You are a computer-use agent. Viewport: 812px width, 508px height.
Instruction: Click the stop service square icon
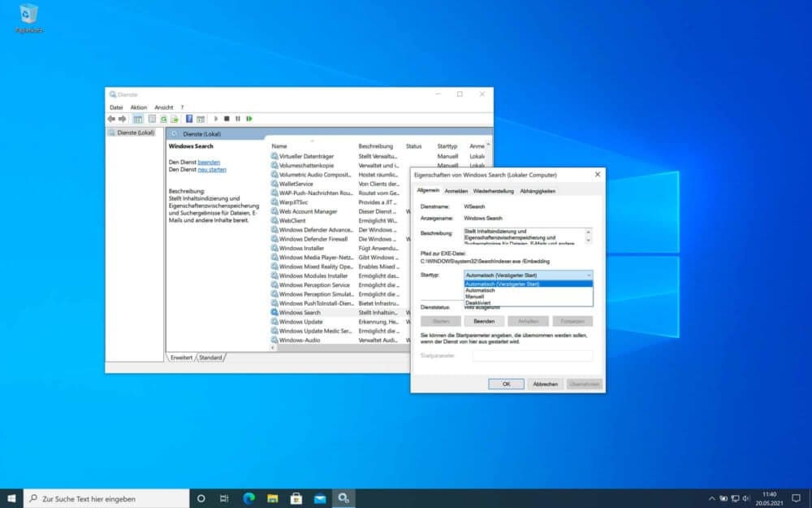click(x=227, y=119)
